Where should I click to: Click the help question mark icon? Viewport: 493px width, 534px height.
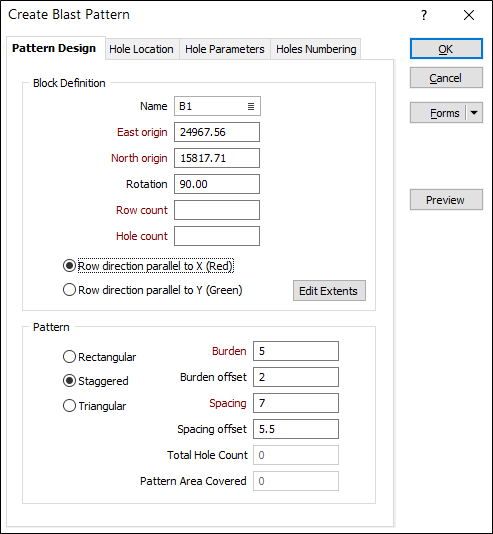point(424,15)
